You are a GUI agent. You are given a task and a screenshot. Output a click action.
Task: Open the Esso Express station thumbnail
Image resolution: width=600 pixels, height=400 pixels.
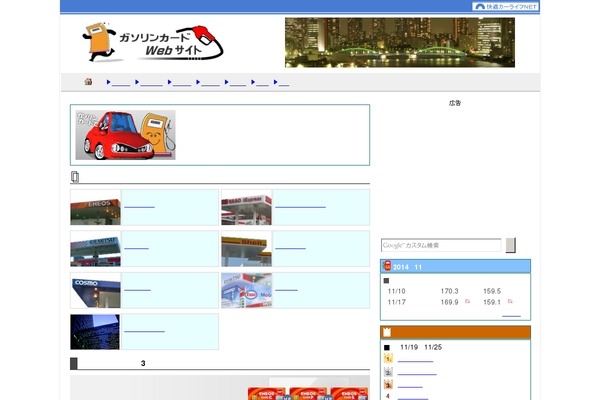[x=246, y=207]
